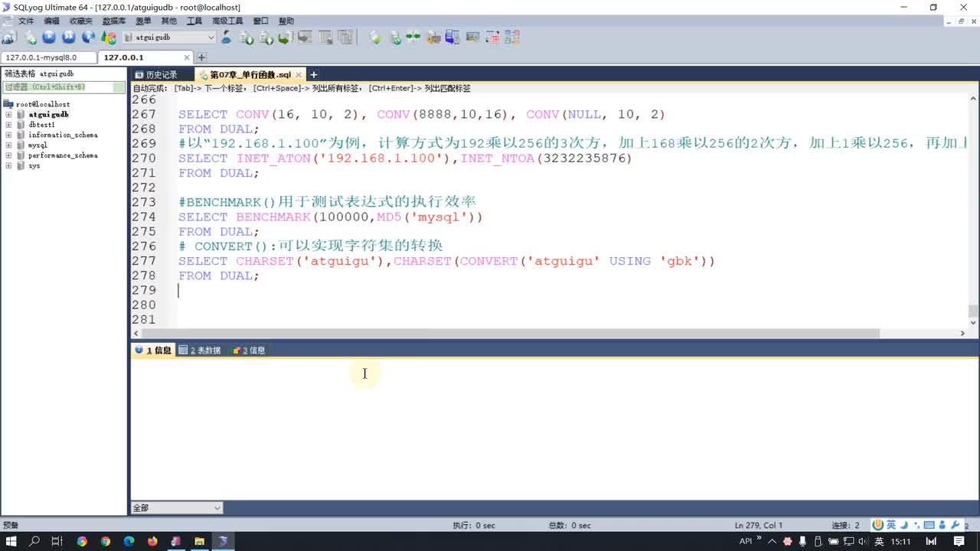980x551 pixels.
Task: Close the 第07章_单行函数.sql tab
Action: 299,74
